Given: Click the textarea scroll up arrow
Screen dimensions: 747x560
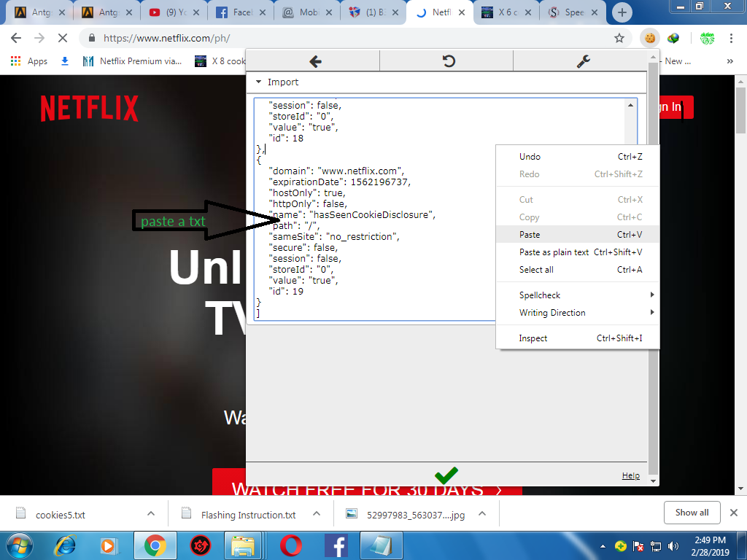Looking at the screenshot, I should [x=630, y=105].
